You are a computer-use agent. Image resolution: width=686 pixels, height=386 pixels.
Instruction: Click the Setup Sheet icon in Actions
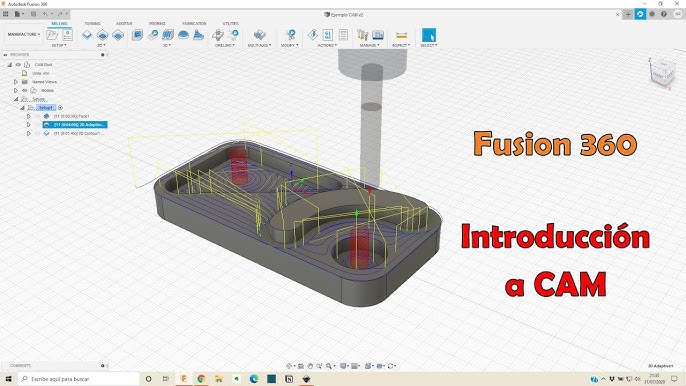[x=343, y=35]
